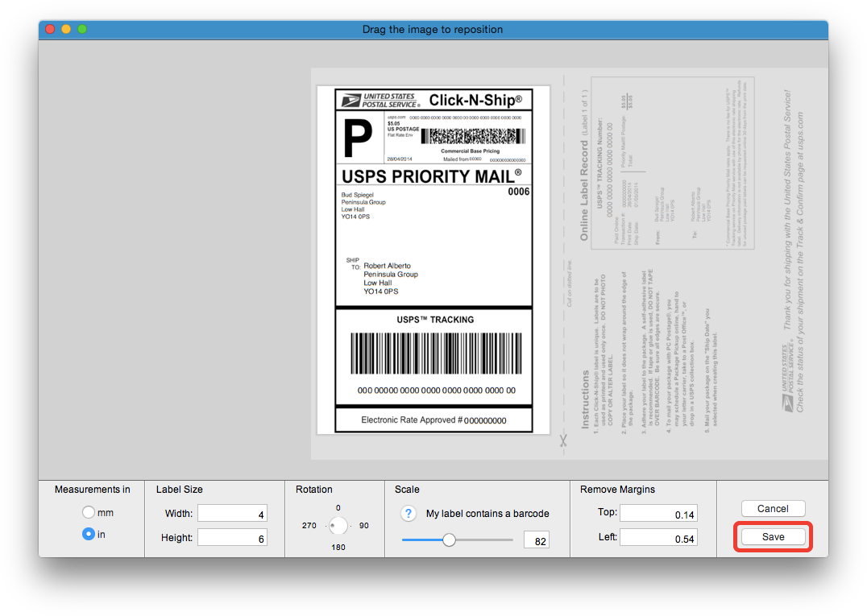Click the 'Measurements in' heading
Image resolution: width=867 pixels, height=616 pixels.
[x=93, y=490]
